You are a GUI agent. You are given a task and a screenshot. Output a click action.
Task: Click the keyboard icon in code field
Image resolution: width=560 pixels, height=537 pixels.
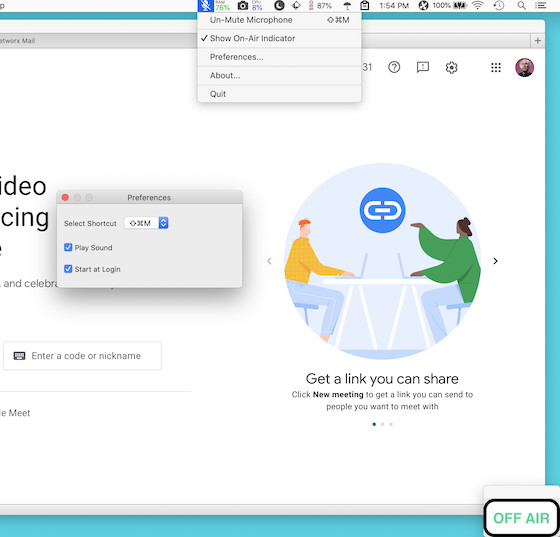tap(19, 356)
